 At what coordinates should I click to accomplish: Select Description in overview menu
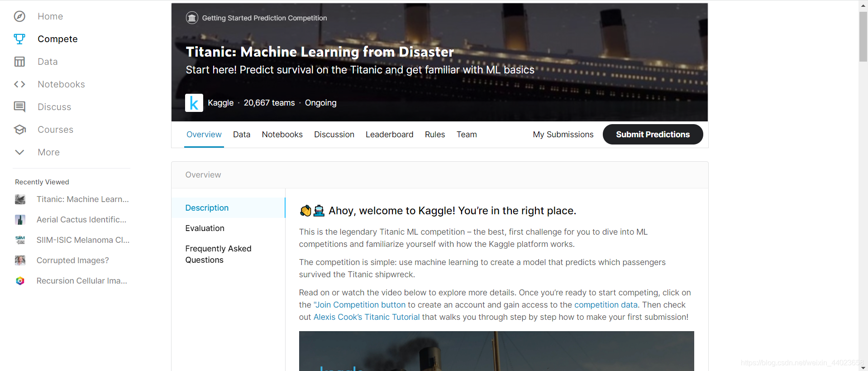click(x=228, y=208)
